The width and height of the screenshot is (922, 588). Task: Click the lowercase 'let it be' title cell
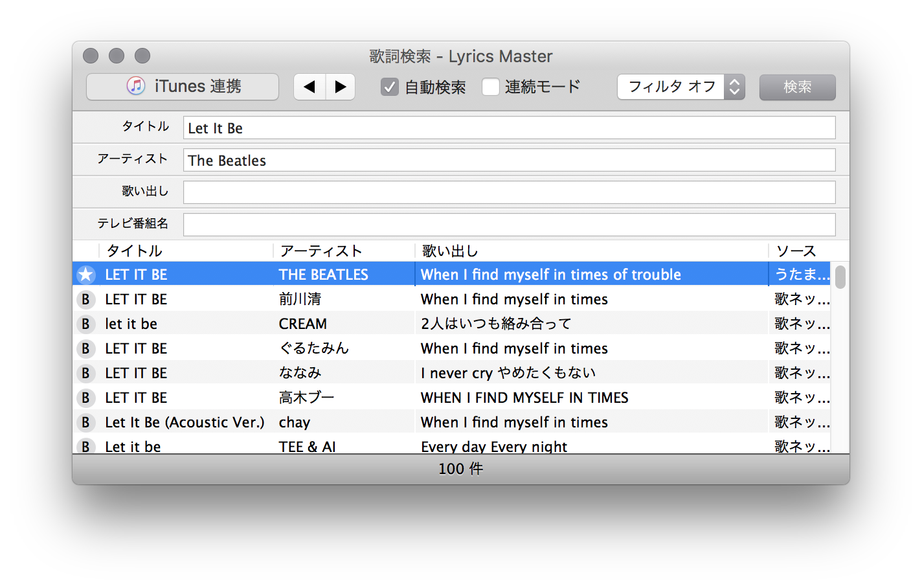[131, 324]
